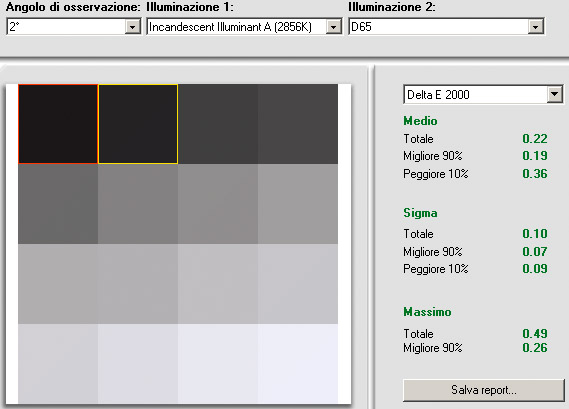This screenshot has height=409, width=569.
Task: Pick the lightest patch at bottom-right of grid
Action: click(x=298, y=364)
